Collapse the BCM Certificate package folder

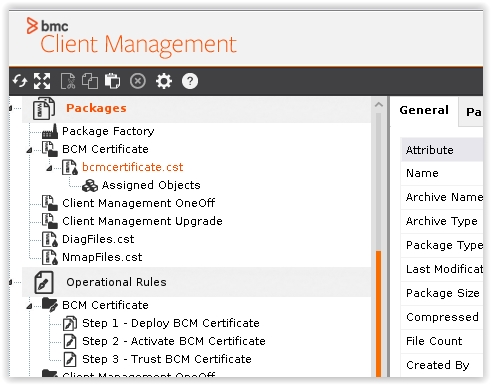pos(30,150)
